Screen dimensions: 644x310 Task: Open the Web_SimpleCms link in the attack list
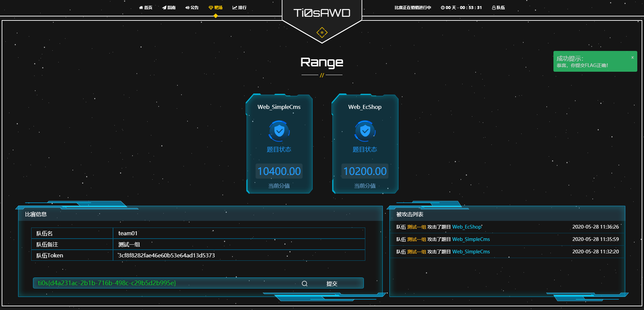pos(471,239)
